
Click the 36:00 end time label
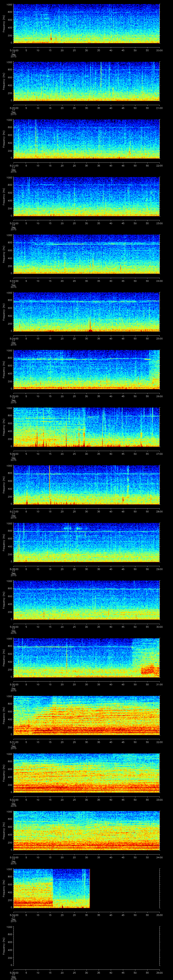coord(160,972)
